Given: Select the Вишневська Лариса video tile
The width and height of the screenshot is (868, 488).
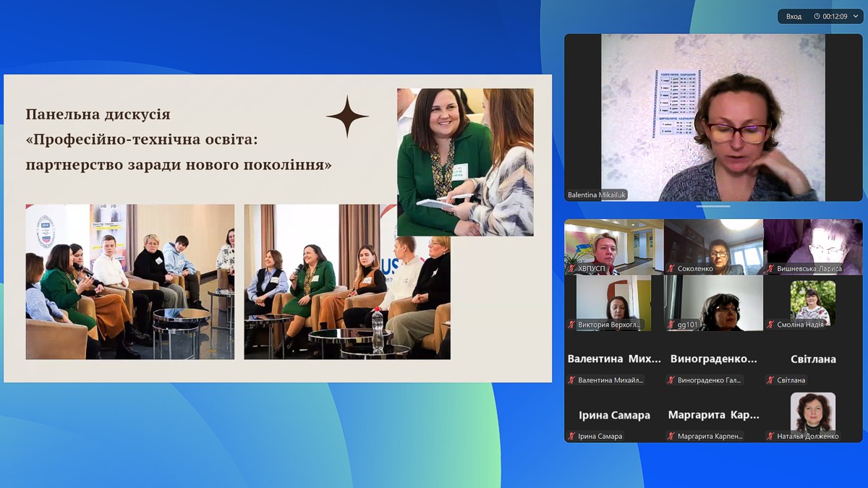Looking at the screenshot, I should click(813, 247).
